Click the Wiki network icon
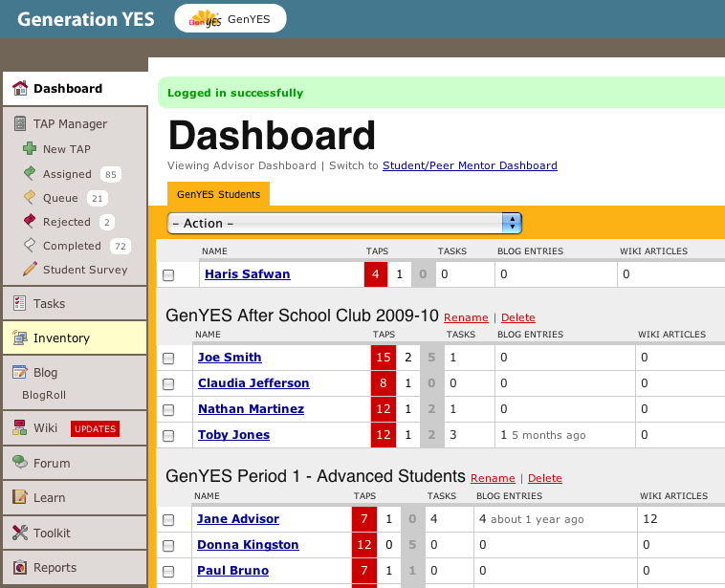The height and width of the screenshot is (588, 725). [19, 427]
